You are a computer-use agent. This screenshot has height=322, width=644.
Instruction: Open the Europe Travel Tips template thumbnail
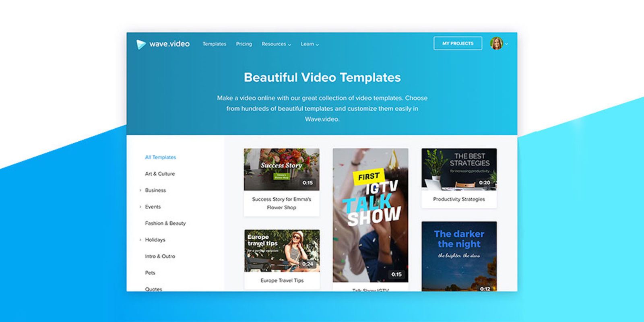282,251
